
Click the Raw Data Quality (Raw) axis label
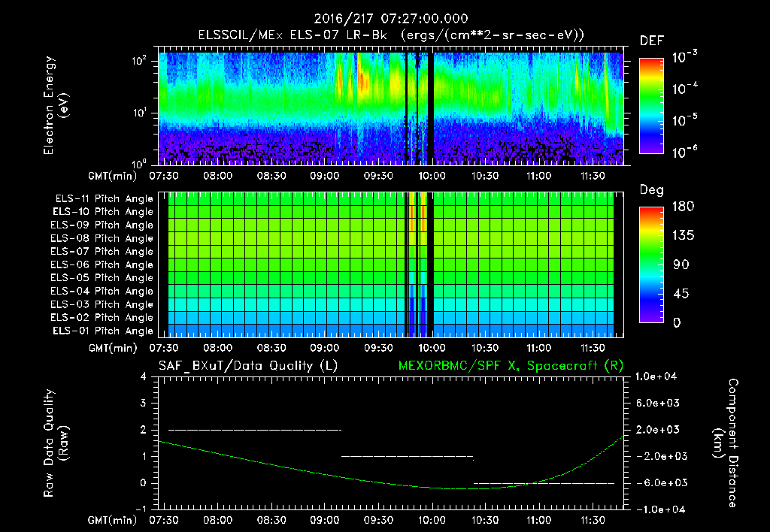[x=56, y=443]
